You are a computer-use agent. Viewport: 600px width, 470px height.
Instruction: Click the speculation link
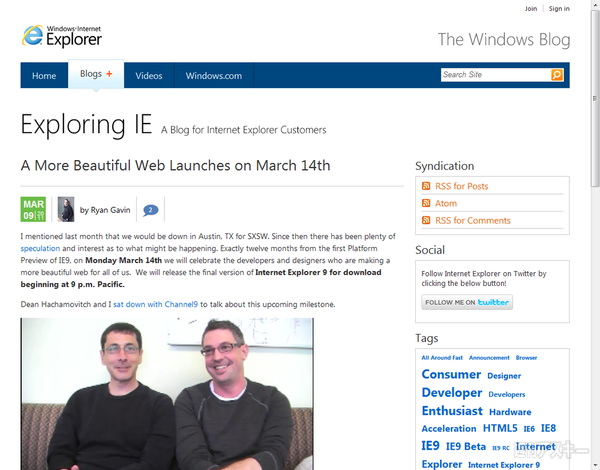coord(40,248)
